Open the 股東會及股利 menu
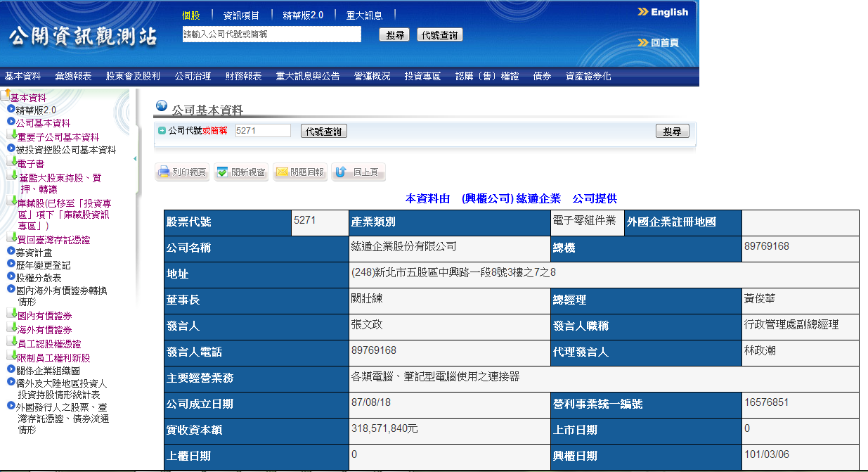Screen dimensions: 868x472 click(134, 76)
